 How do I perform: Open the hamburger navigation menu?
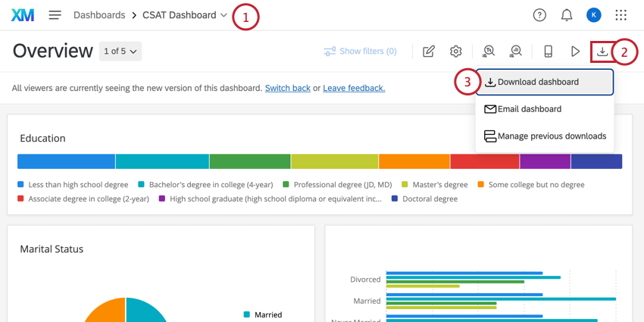coord(55,15)
